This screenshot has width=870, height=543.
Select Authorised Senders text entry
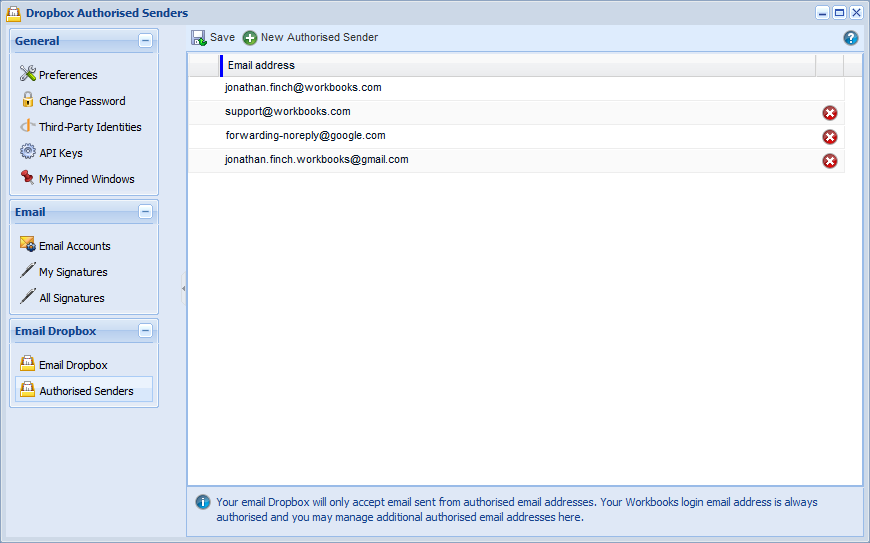point(87,391)
